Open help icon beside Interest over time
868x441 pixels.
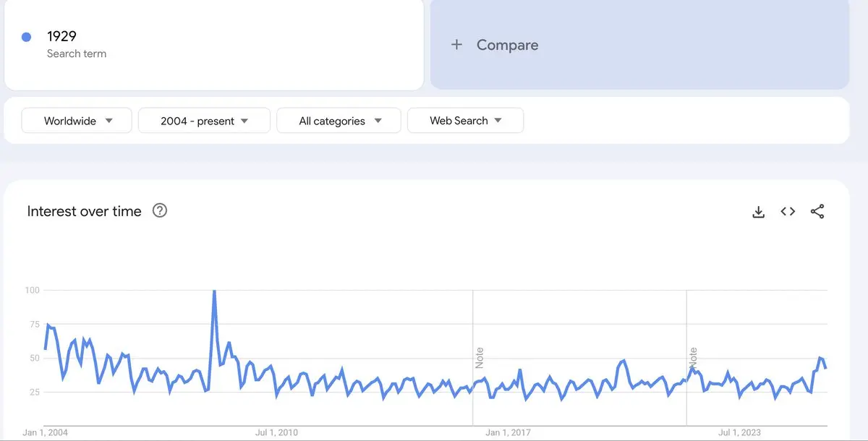[x=160, y=211]
